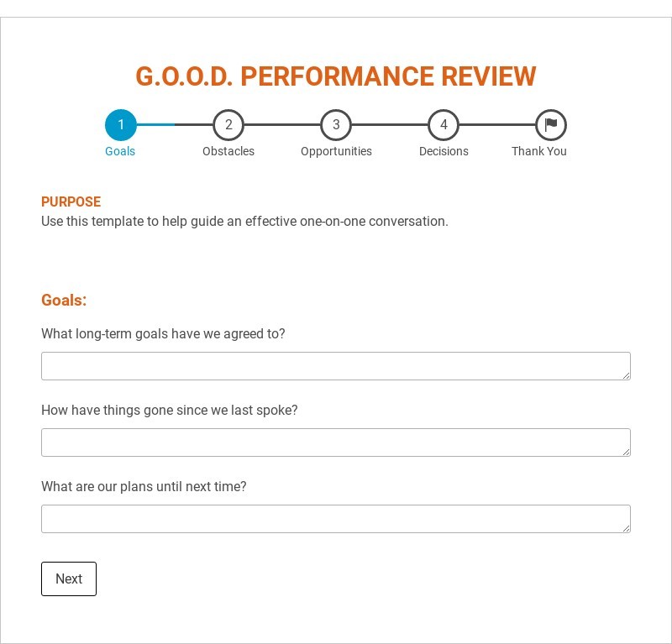Select the flag icon for Thank You step
Image resolution: width=672 pixels, height=644 pixels.
pos(550,124)
